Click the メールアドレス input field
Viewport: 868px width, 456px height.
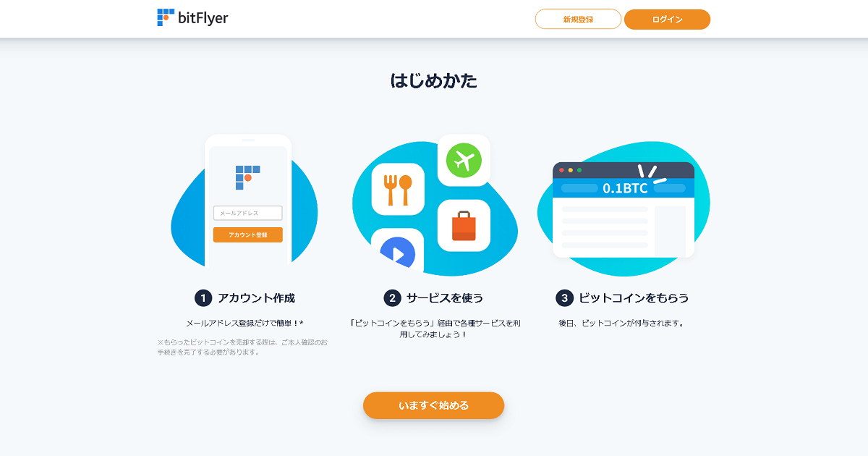click(247, 213)
